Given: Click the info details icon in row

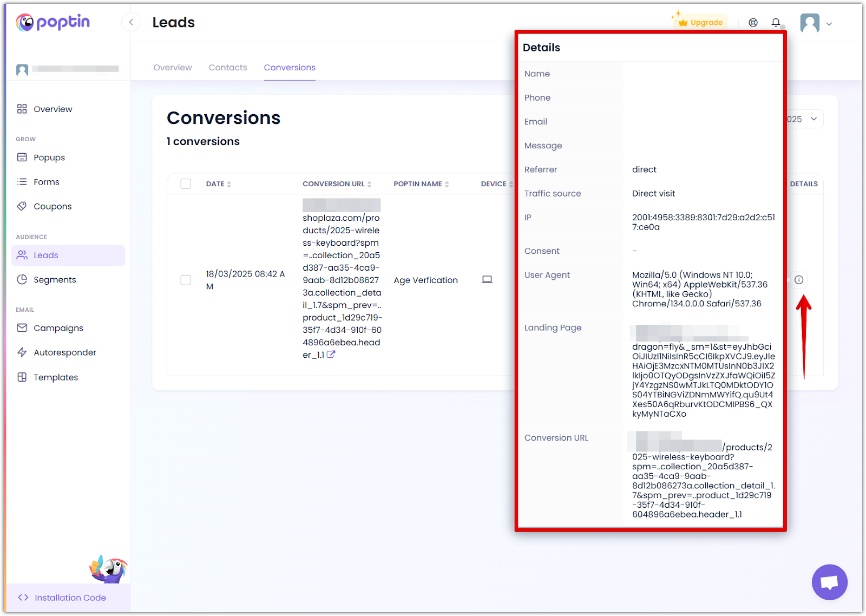Looking at the screenshot, I should (x=799, y=280).
